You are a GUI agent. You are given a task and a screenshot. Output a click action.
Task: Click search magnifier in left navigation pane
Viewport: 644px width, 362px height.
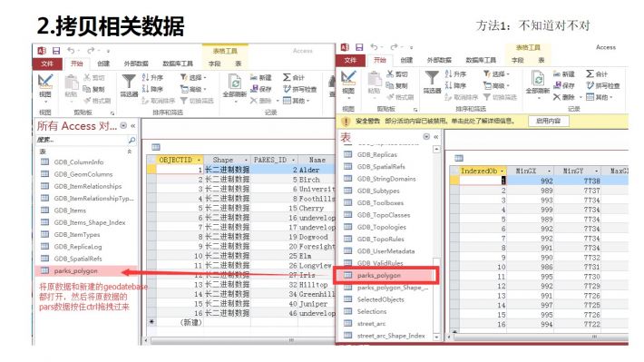point(132,140)
